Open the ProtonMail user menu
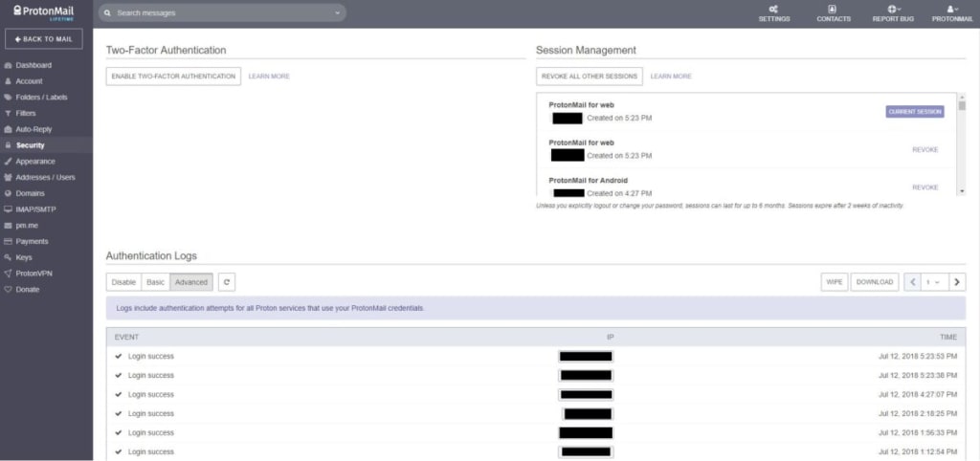 [952, 13]
